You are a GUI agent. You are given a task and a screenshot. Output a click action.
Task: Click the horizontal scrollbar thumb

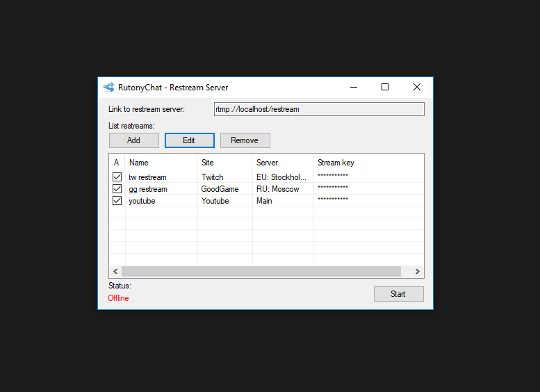pyautogui.click(x=261, y=272)
